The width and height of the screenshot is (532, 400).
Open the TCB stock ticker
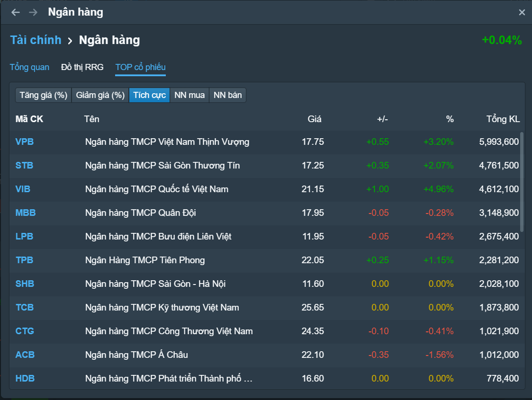[25, 308]
